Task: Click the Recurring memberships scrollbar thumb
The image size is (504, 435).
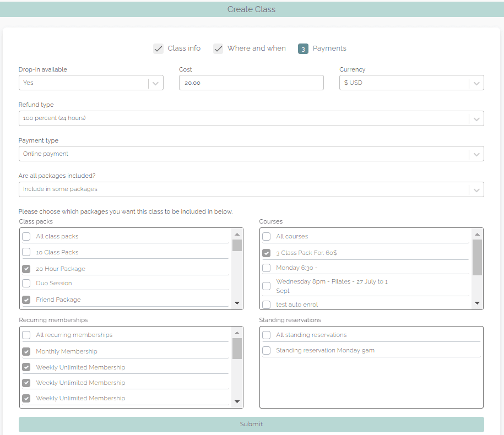Action: click(x=237, y=348)
